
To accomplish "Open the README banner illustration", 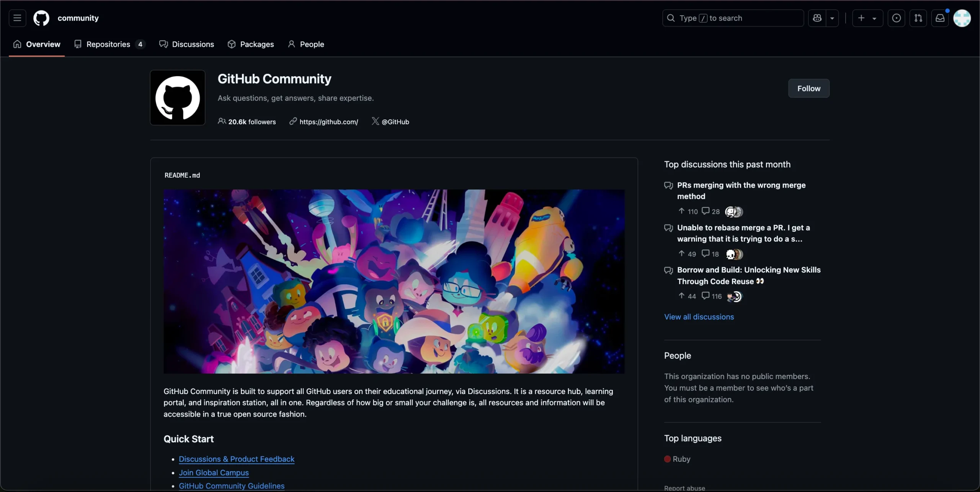I will [x=394, y=281].
